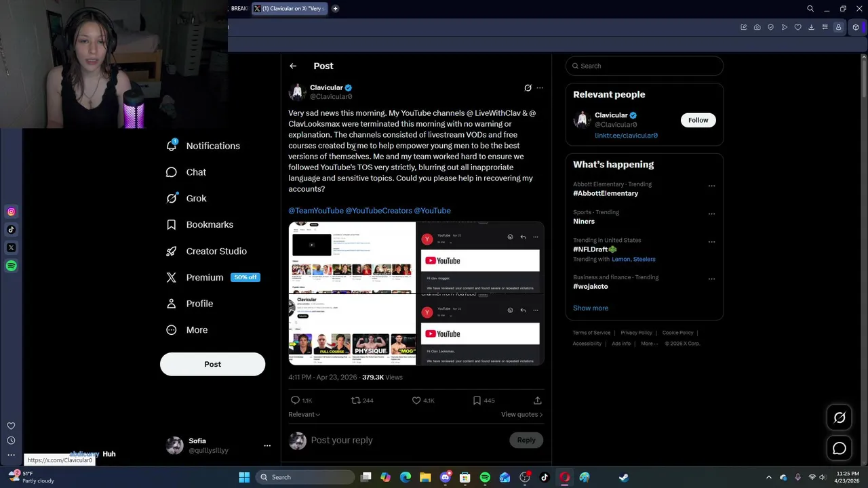Open top-right YouTube email image

480,257
